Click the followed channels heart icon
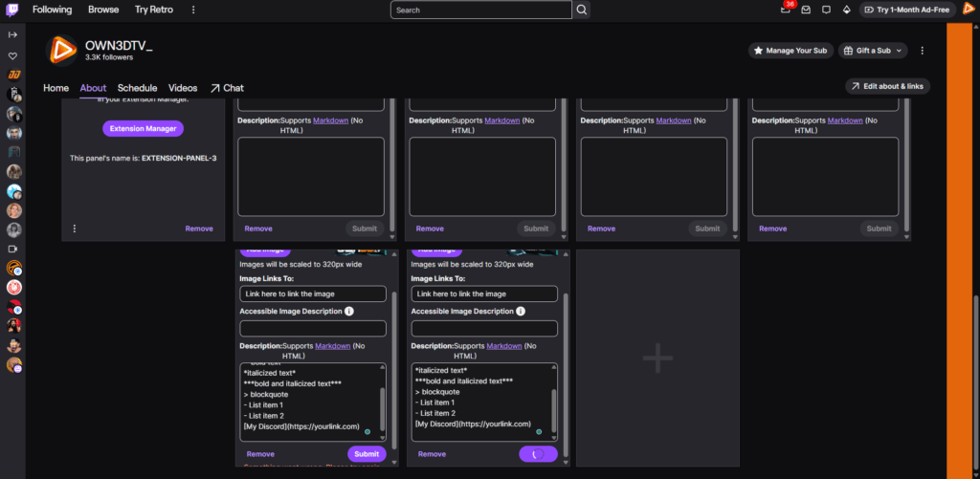This screenshot has width=980, height=479. pyautogui.click(x=12, y=55)
